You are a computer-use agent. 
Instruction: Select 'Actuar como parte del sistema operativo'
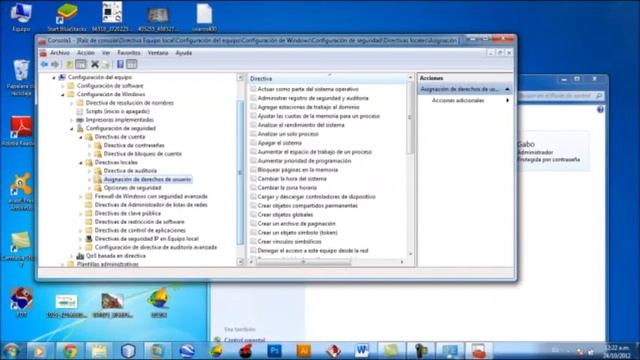click(308, 89)
